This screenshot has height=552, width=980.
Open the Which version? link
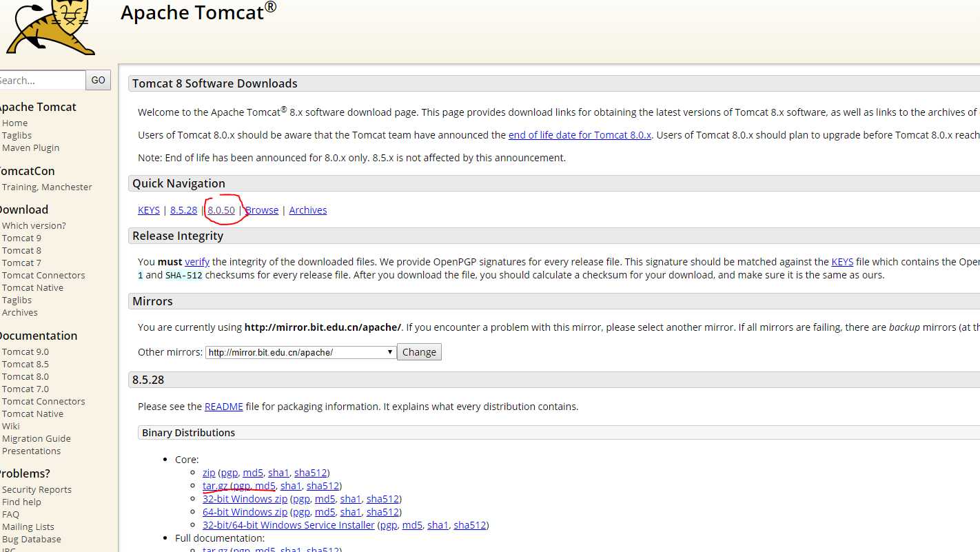click(x=34, y=225)
